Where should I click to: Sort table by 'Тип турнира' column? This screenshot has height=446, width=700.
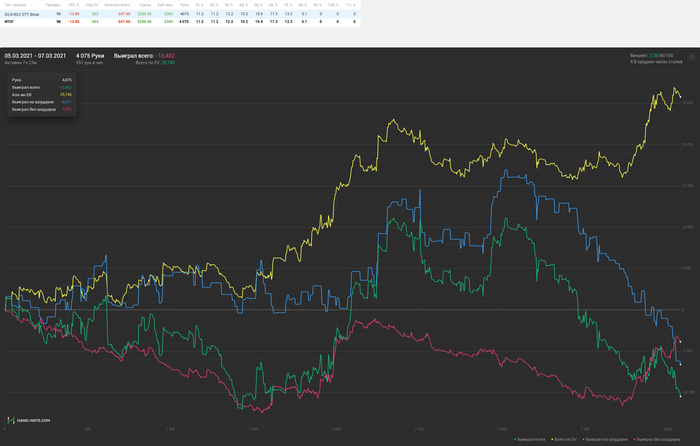pos(15,5)
